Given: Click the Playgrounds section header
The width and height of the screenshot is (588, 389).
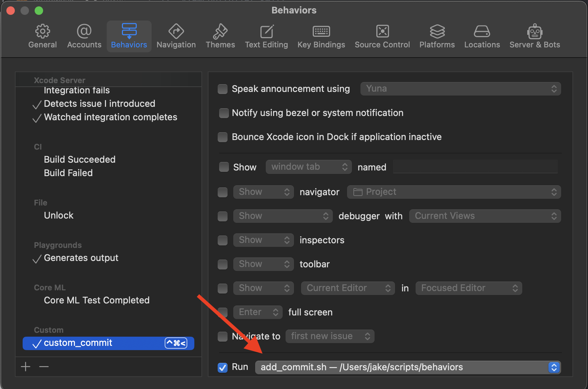Looking at the screenshot, I should (x=58, y=245).
